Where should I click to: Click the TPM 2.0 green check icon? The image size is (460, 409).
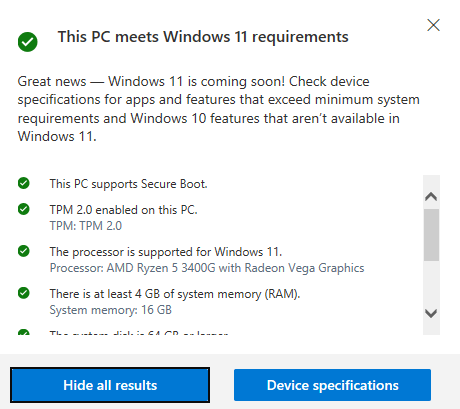24,209
